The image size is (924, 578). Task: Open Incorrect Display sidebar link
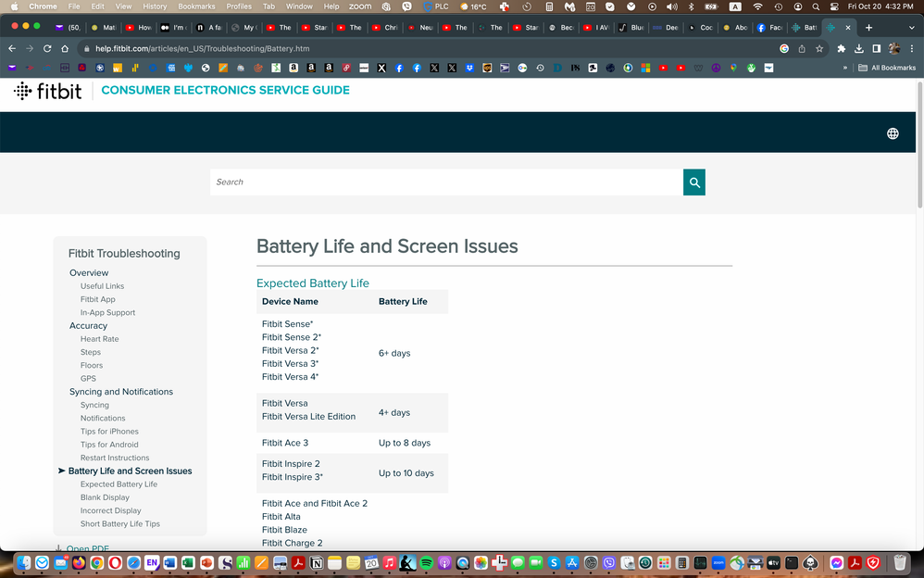(x=110, y=510)
